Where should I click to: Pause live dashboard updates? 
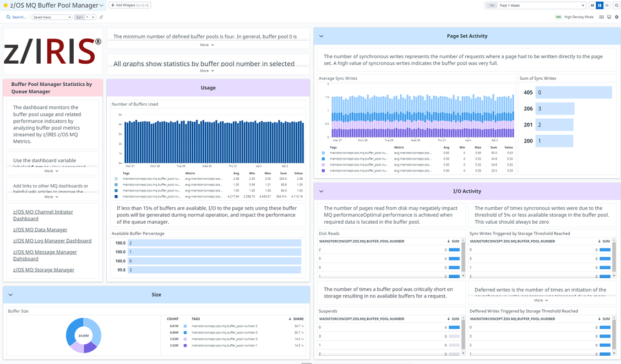[x=600, y=5]
